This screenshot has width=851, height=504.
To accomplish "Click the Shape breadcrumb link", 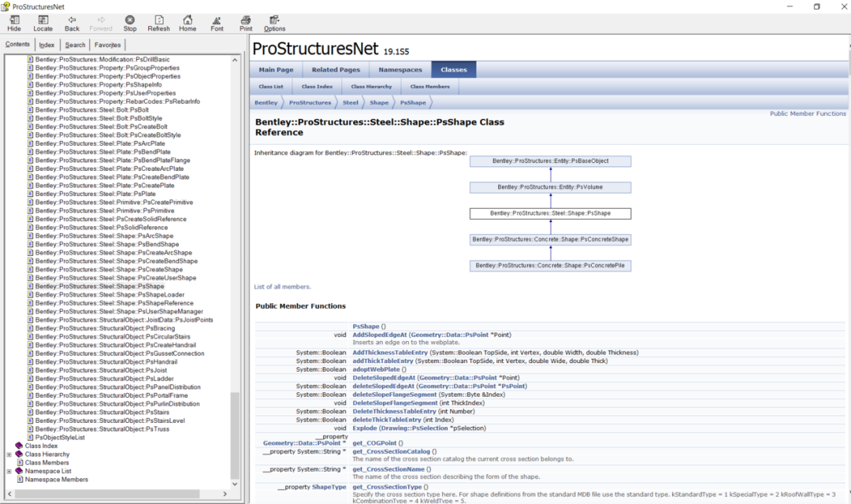I will pos(379,102).
